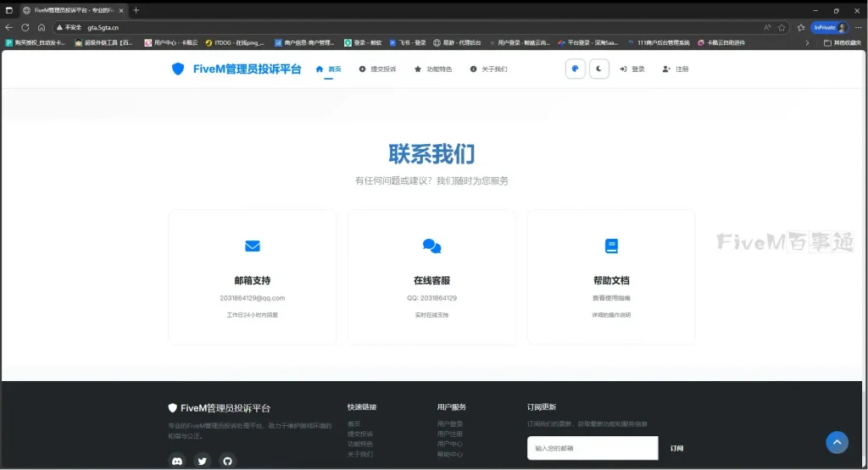The width and height of the screenshot is (868, 470).
Task: Go to the 首页 nav tab
Action: (x=328, y=69)
